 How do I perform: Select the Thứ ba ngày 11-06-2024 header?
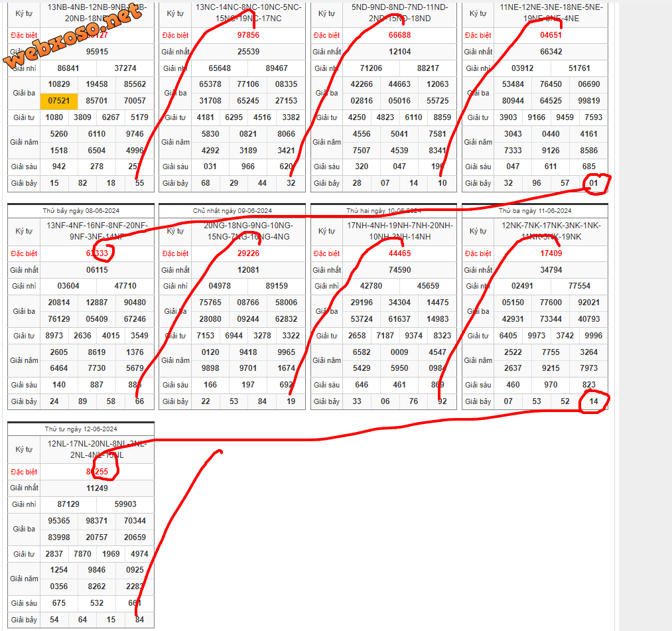pos(535,211)
